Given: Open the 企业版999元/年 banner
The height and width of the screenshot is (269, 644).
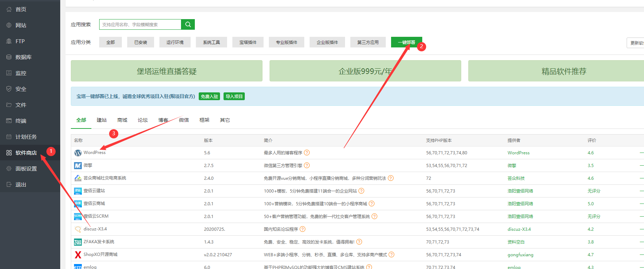Looking at the screenshot, I should [x=365, y=71].
